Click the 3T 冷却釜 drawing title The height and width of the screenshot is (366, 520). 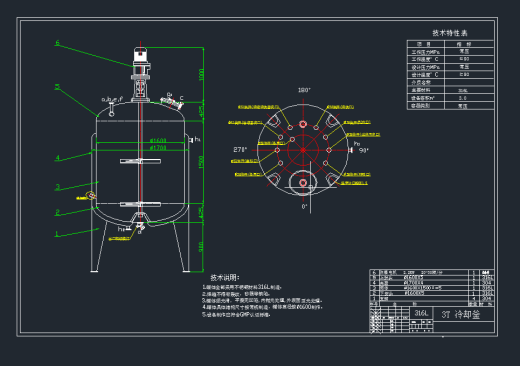click(461, 314)
